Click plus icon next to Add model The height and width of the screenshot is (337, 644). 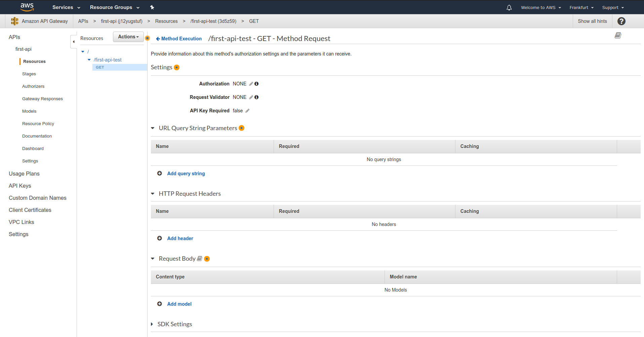tap(160, 304)
